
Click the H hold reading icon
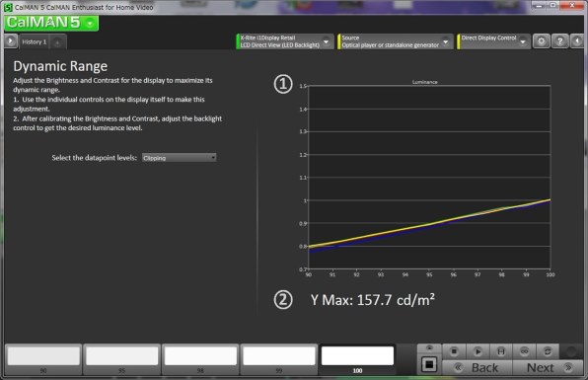tap(500, 351)
